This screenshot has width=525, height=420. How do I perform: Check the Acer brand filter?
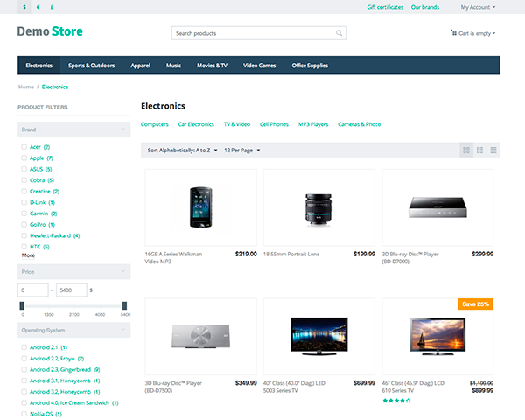(x=24, y=147)
